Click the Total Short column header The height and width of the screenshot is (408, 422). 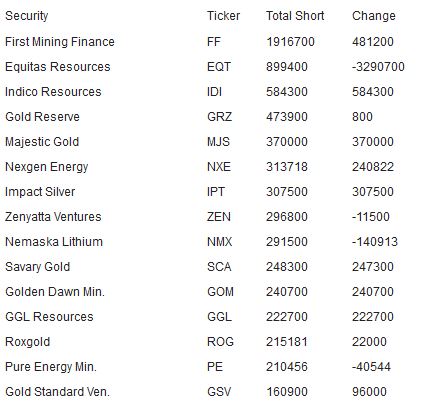(295, 16)
